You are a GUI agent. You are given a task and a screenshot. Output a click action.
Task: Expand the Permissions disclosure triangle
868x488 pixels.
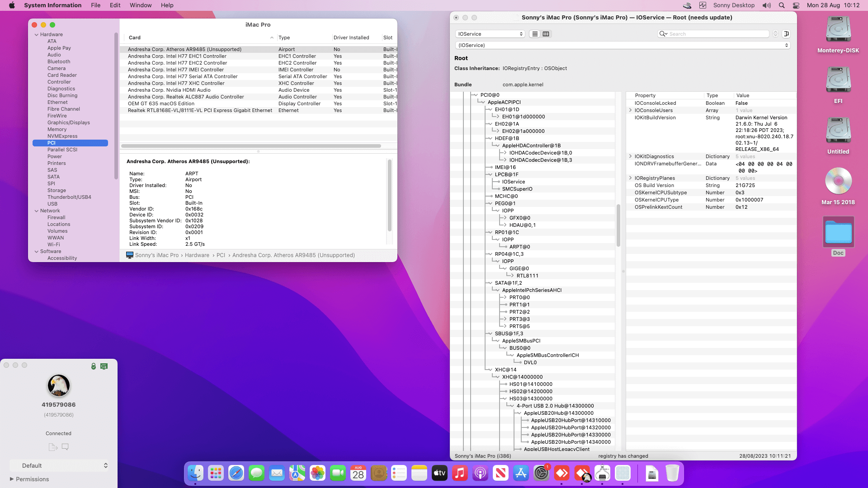[12, 479]
